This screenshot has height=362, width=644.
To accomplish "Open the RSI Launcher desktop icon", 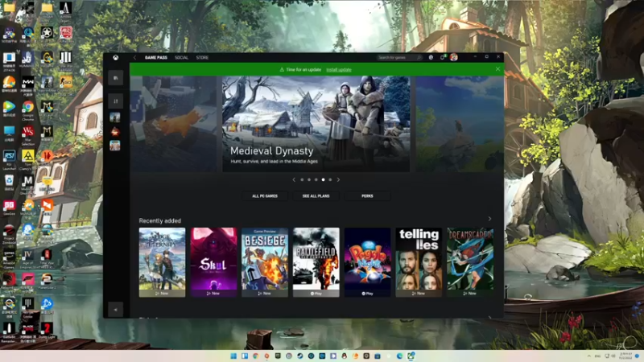I will pyautogui.click(x=9, y=159).
